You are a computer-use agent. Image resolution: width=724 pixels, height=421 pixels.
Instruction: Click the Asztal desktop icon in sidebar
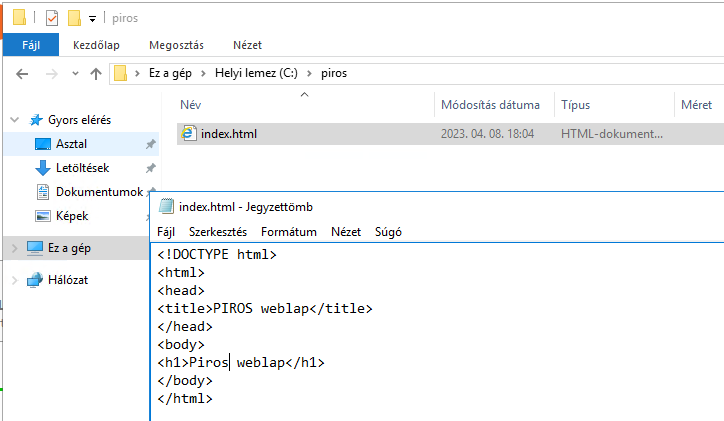(43, 144)
